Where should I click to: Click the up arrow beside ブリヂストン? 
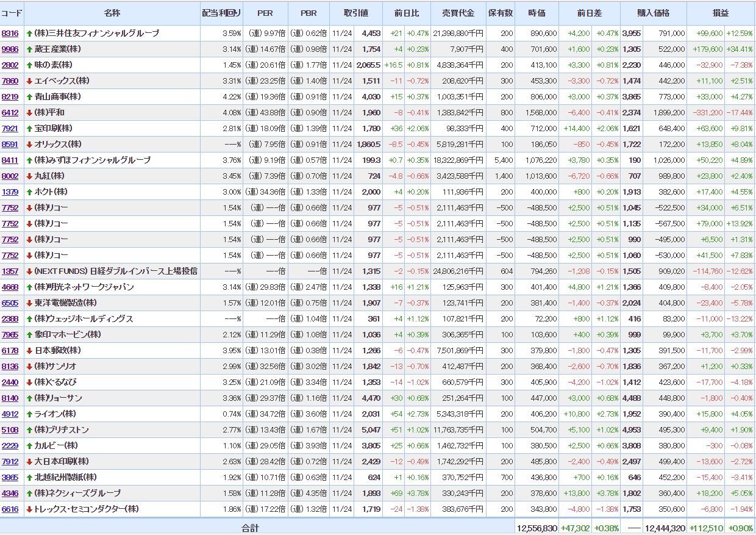[x=29, y=430]
